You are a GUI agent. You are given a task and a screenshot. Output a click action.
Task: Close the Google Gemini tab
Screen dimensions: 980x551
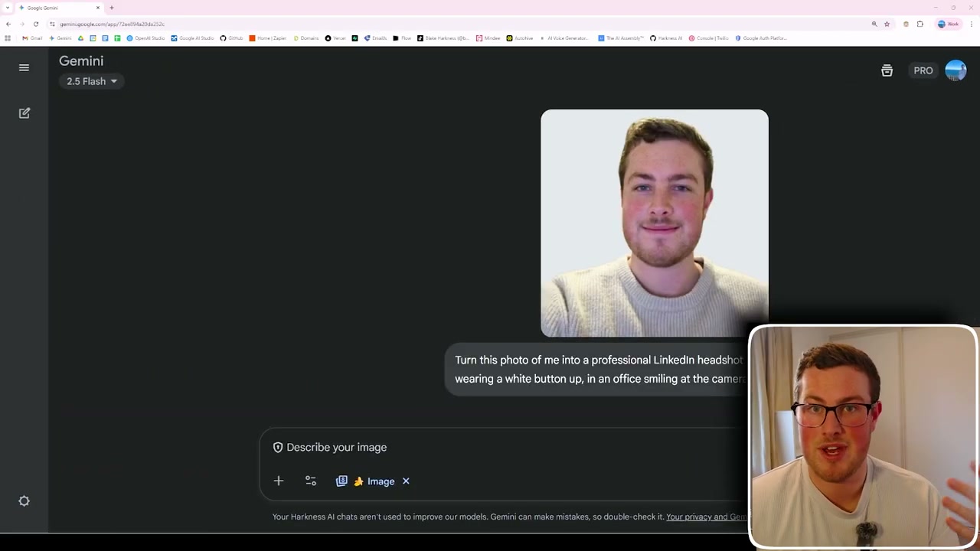(x=98, y=8)
